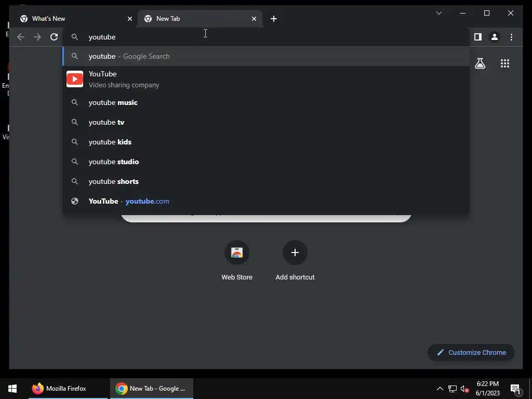The image size is (532, 399).
Task: Show hidden system tray icons
Action: click(440, 389)
